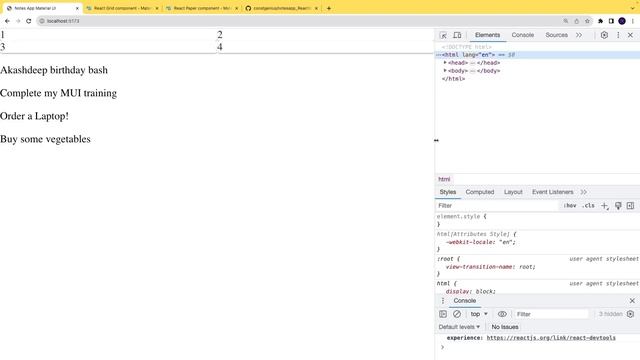Select the html lang="en" node
This screenshot has height=360, width=640.
(537, 55)
